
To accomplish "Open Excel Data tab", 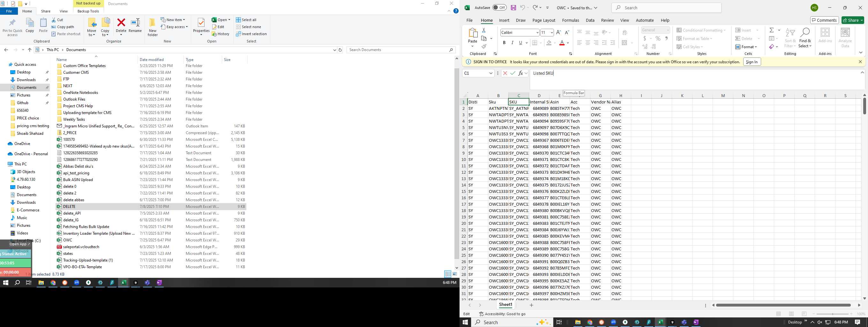I will [x=590, y=20].
